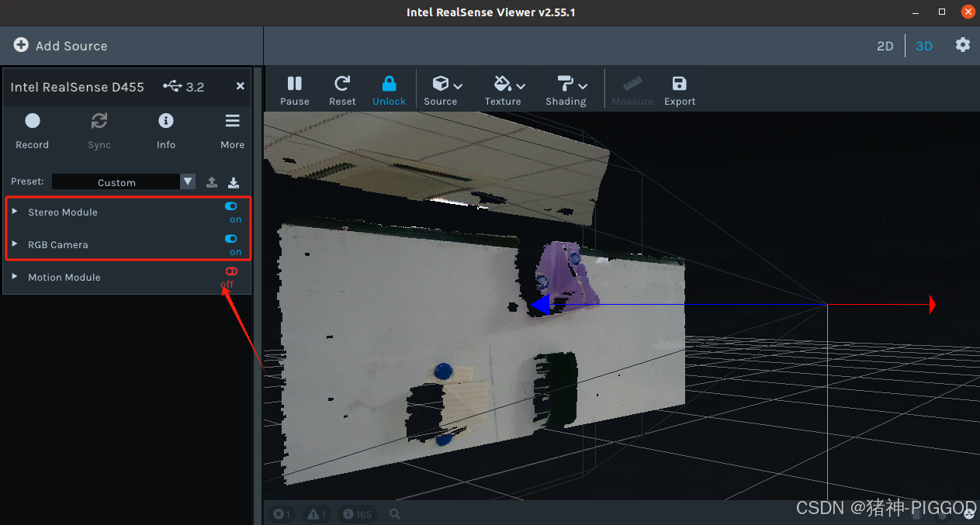The width and height of the screenshot is (980, 525).
Task: Click the download preset icon
Action: coord(234,182)
